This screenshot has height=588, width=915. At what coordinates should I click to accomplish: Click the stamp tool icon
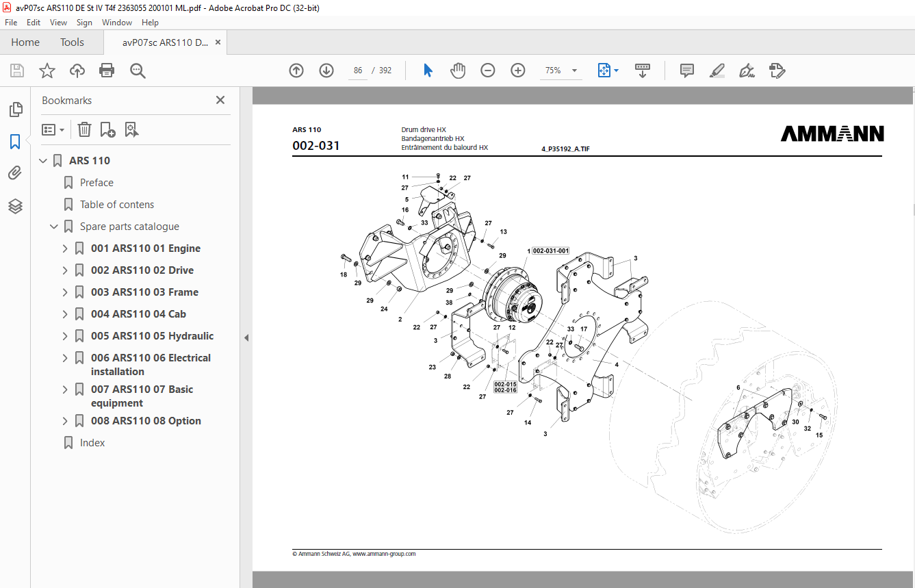[x=777, y=71]
